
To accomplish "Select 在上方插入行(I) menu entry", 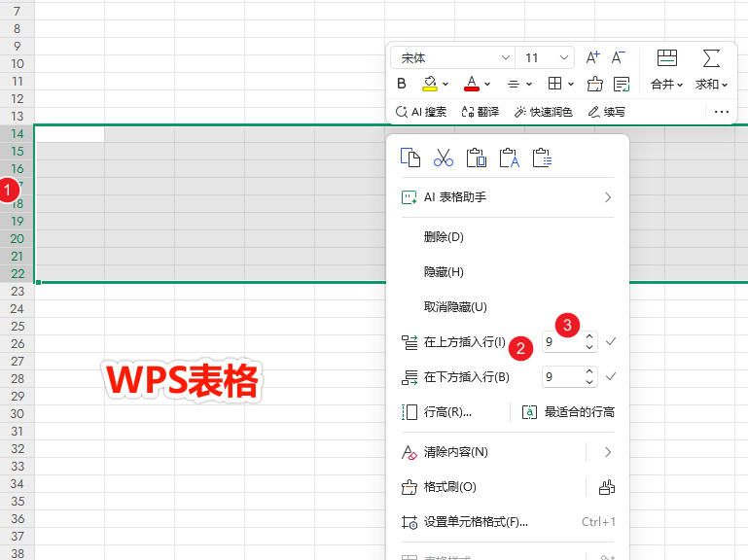I will [x=465, y=342].
